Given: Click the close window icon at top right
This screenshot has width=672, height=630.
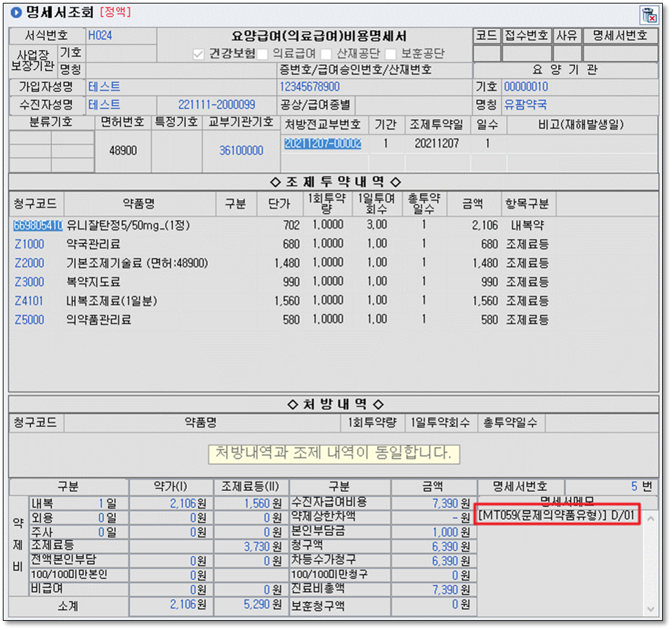Looking at the screenshot, I should pos(649,15).
